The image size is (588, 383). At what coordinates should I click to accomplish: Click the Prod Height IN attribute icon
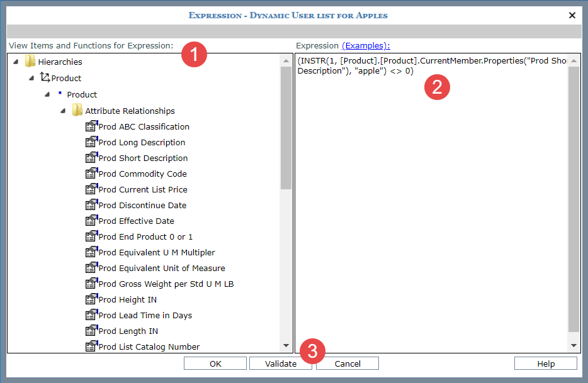tap(91, 299)
